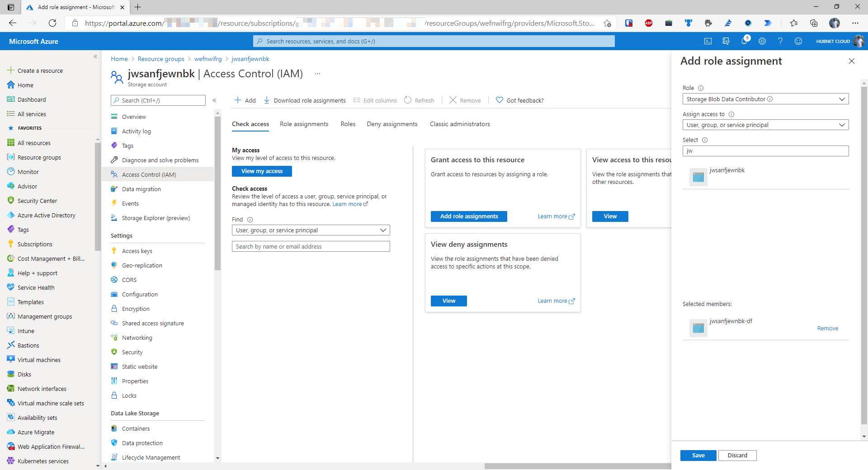This screenshot has width=868, height=470.
Task: Remove selected member jwsanfjewnbk-df
Action: point(827,329)
